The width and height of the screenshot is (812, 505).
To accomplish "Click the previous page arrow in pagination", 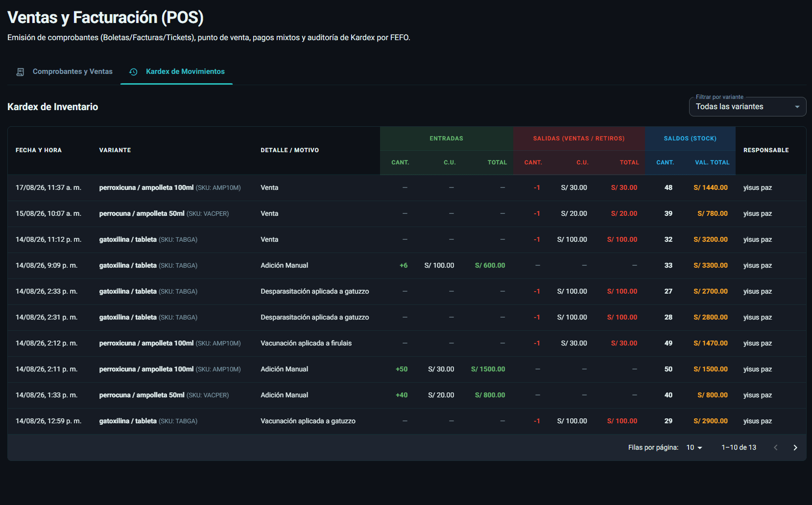I will pyautogui.click(x=776, y=448).
